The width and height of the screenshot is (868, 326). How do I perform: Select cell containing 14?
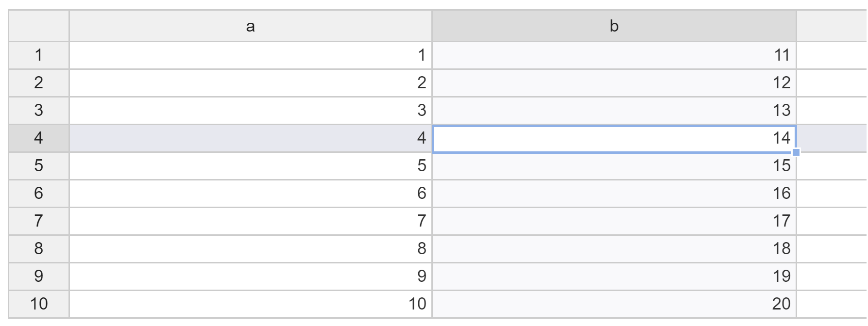[x=614, y=138]
